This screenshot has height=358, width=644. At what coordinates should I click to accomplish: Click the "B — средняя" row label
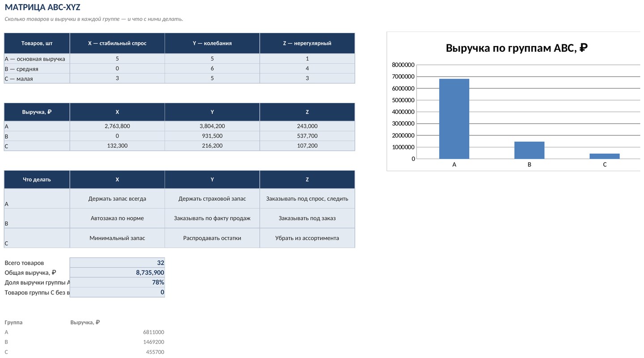point(37,68)
